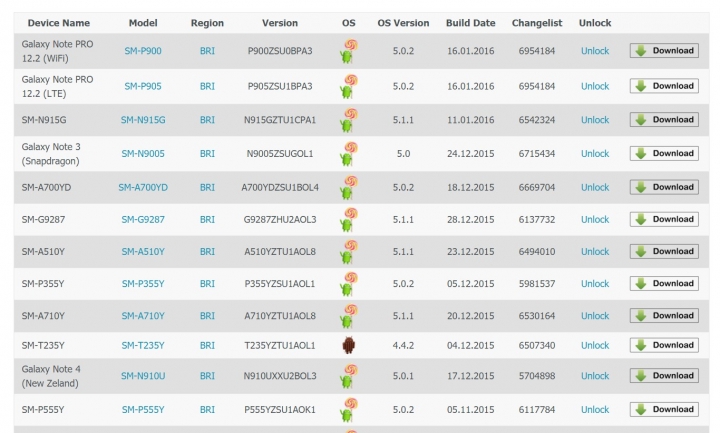This screenshot has height=433, width=720.
Task: Click the Lollipop OS icon in SM-P900 row
Action: [x=349, y=51]
